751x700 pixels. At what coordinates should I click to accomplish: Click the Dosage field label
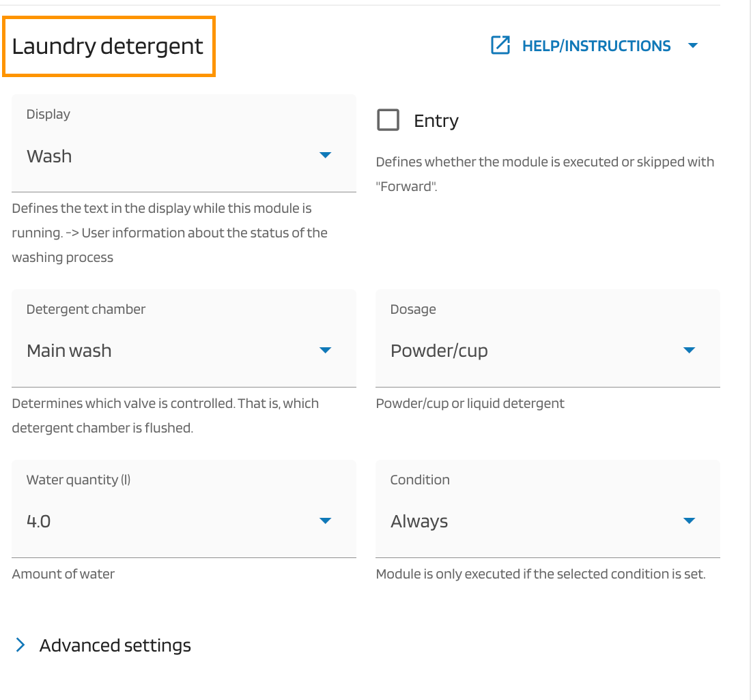pos(413,309)
